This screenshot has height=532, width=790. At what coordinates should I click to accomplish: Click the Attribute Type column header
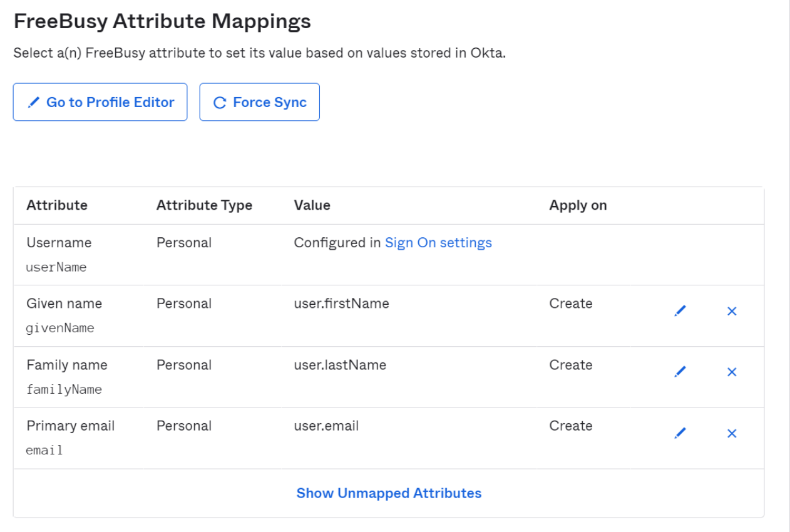click(204, 205)
